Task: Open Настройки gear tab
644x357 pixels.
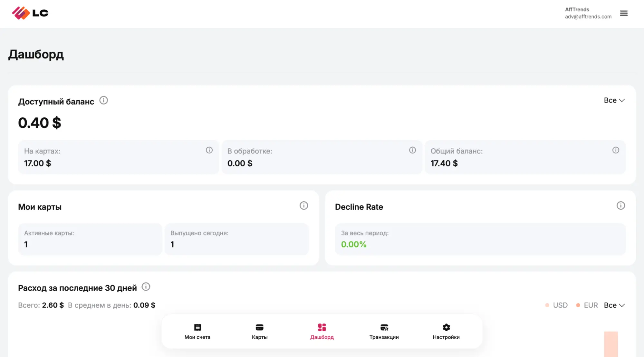Action: pos(446,332)
